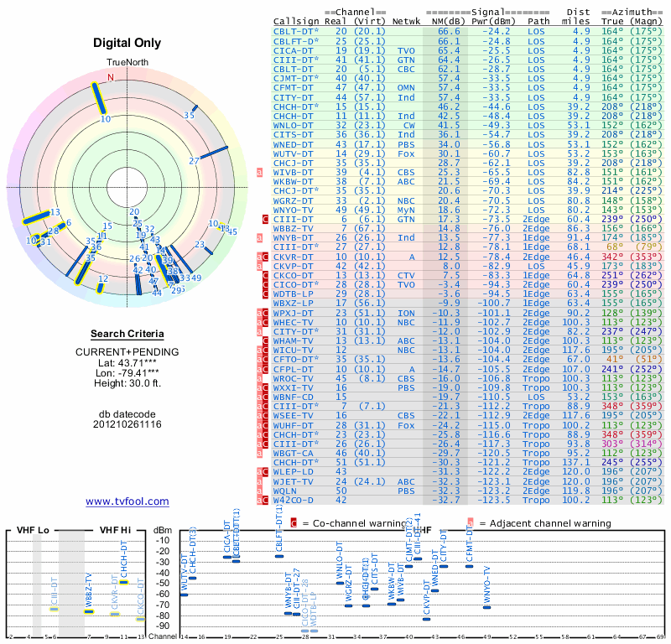Viewport: 671px width, 644px height.
Task: Click the 'Search Criteria' heading
Action: [127, 334]
